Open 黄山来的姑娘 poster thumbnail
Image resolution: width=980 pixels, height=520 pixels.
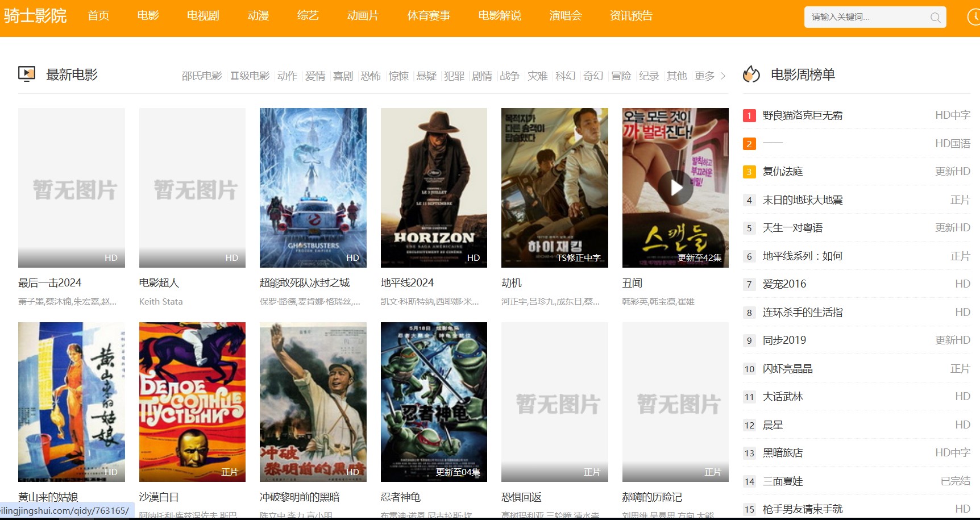click(x=72, y=402)
